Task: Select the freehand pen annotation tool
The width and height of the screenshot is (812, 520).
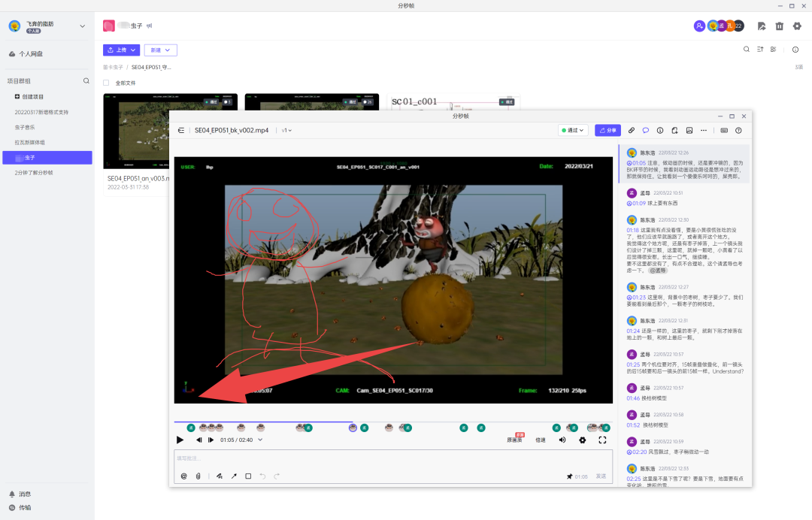Action: point(220,476)
